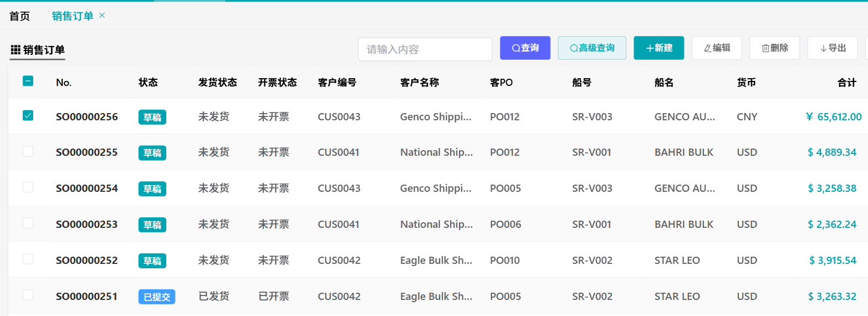The width and height of the screenshot is (868, 316).
Task: Uncheck the SO00000256 row checkbox
Action: [28, 115]
